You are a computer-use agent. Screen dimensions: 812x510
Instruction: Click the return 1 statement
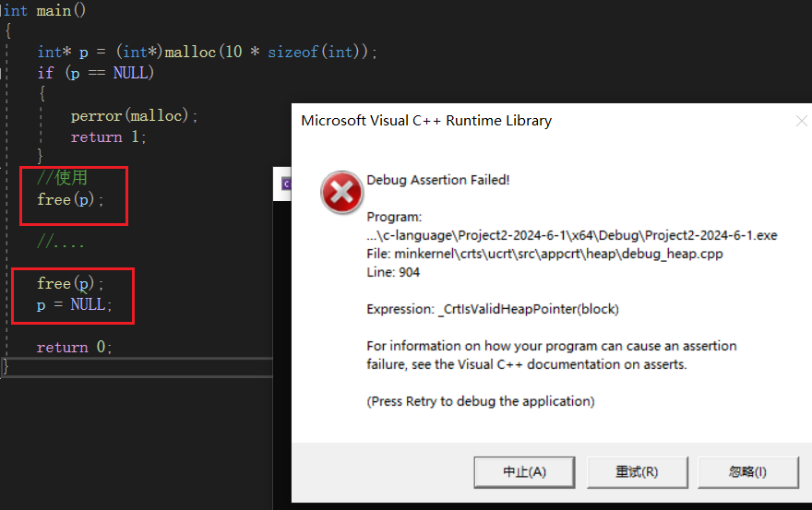(x=109, y=137)
